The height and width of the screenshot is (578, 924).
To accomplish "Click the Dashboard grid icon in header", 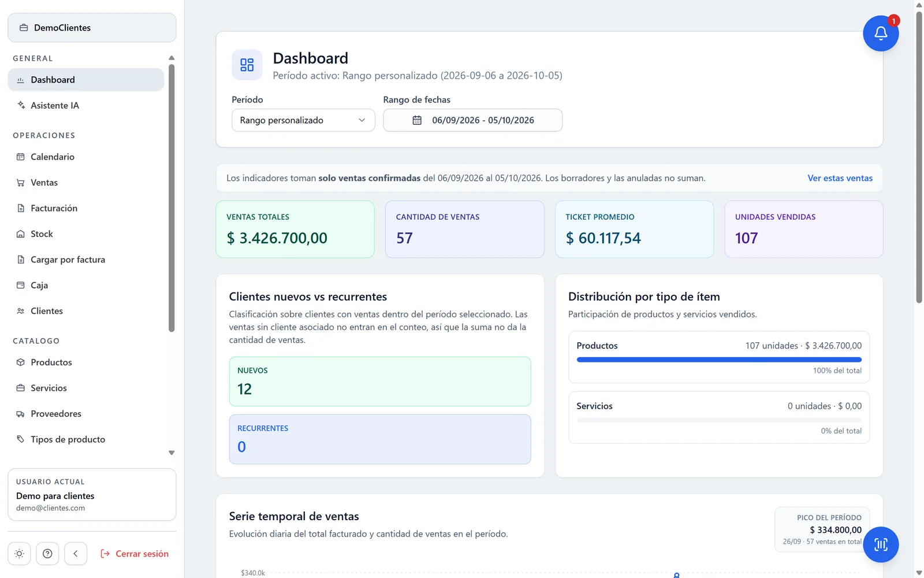I will coord(247,65).
